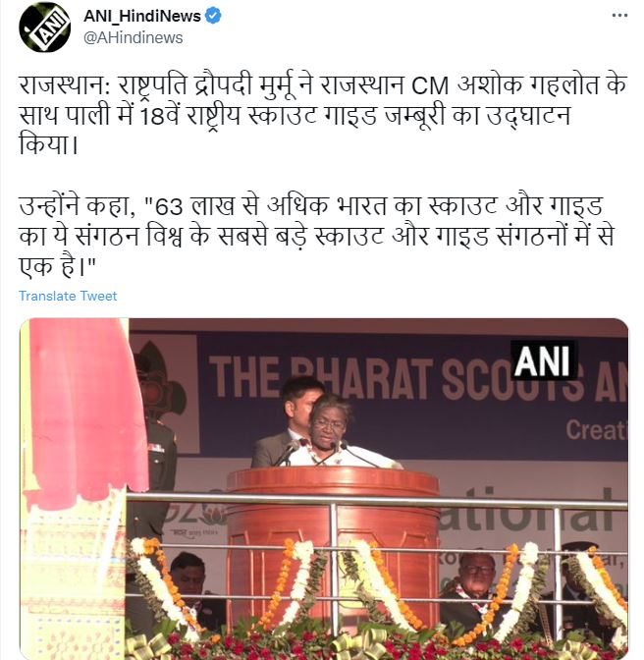The image size is (644, 660).
Task: Open the attached podium speech photo
Action: point(324,489)
